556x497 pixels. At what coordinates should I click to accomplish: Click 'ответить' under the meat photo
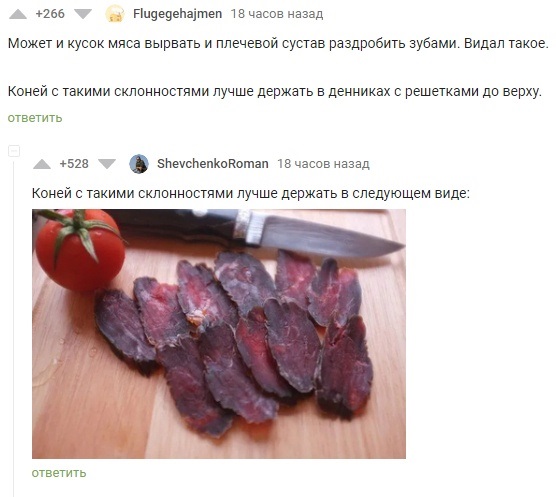point(59,473)
